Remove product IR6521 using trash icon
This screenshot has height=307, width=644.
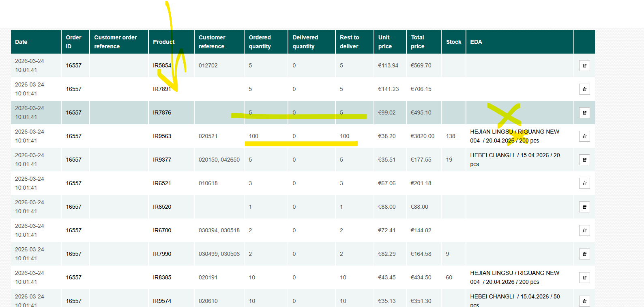(584, 183)
